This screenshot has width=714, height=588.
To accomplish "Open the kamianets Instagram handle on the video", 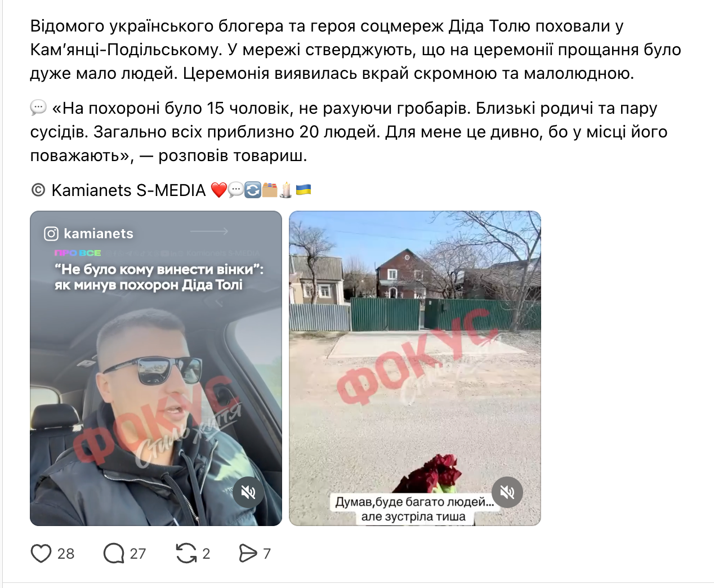I will 99,234.
